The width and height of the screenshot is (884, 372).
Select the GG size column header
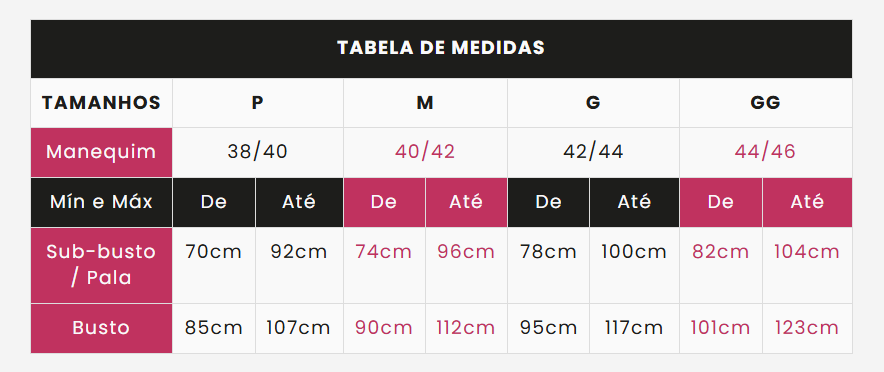[x=766, y=103]
